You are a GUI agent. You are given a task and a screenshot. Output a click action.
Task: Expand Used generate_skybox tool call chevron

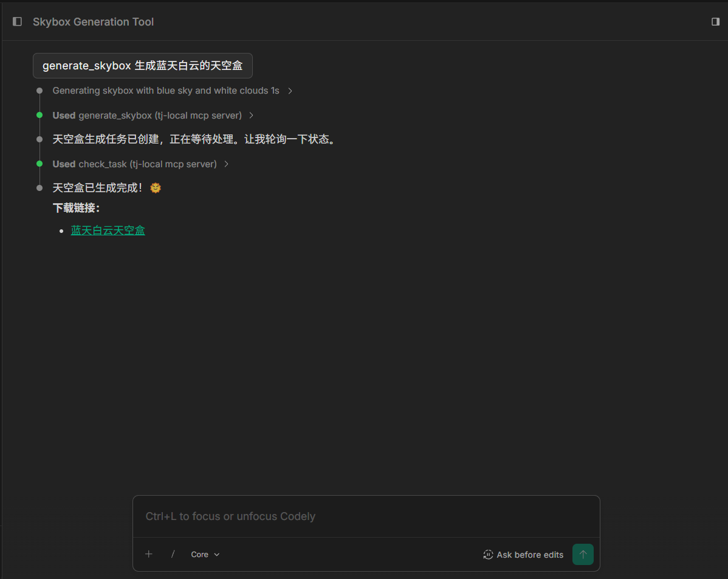tap(251, 115)
